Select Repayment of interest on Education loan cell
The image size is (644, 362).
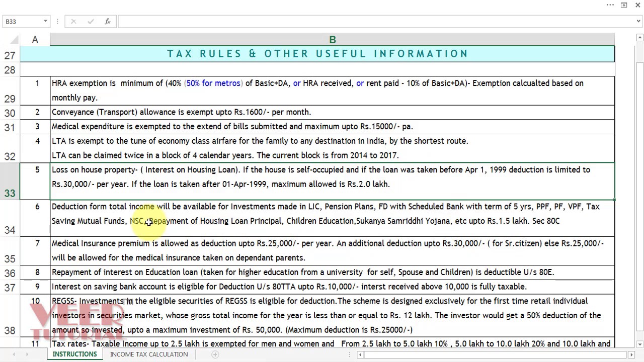point(332,273)
